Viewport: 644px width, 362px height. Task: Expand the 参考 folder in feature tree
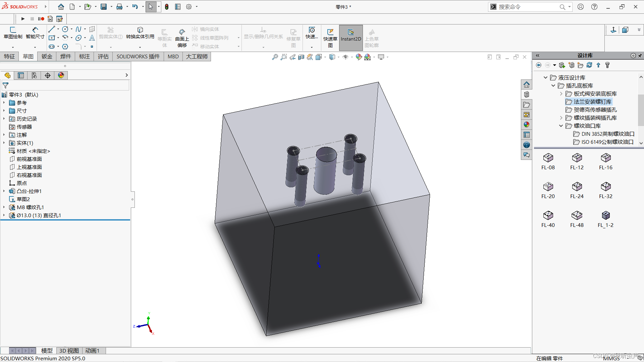point(4,103)
